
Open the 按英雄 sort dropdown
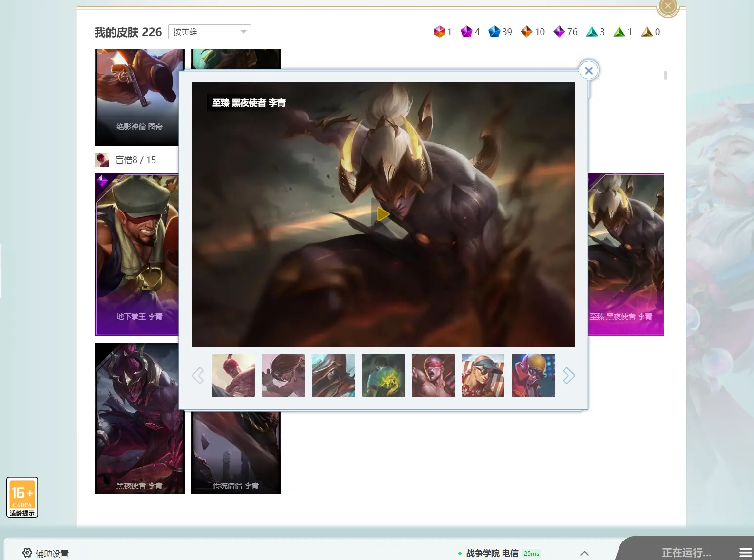[x=209, y=32]
